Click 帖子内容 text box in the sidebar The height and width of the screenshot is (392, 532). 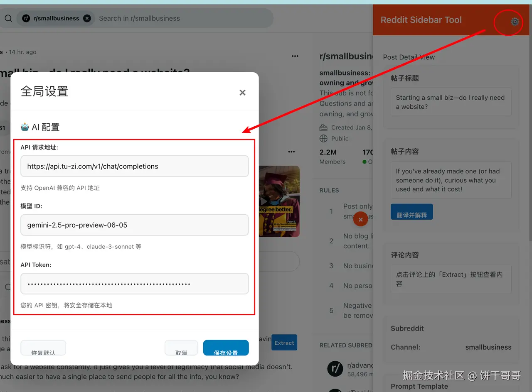point(451,180)
